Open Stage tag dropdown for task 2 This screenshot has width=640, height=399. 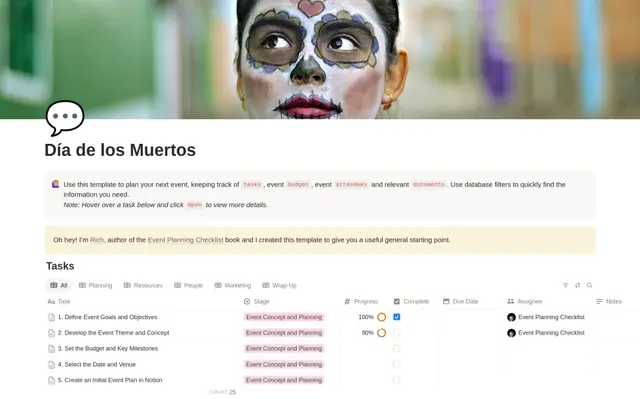coord(284,333)
